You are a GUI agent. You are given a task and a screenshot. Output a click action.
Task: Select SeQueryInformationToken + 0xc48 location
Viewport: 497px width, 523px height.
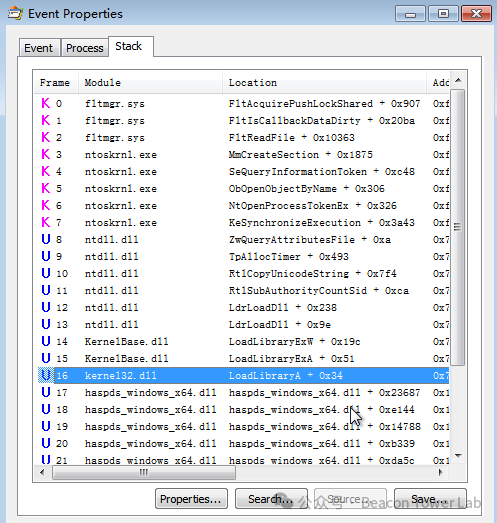[x=322, y=171]
